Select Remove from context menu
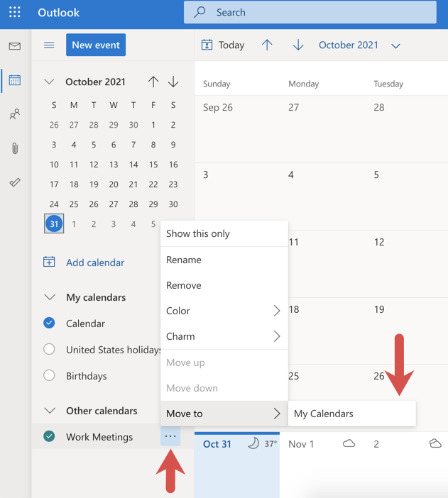 [224, 285]
